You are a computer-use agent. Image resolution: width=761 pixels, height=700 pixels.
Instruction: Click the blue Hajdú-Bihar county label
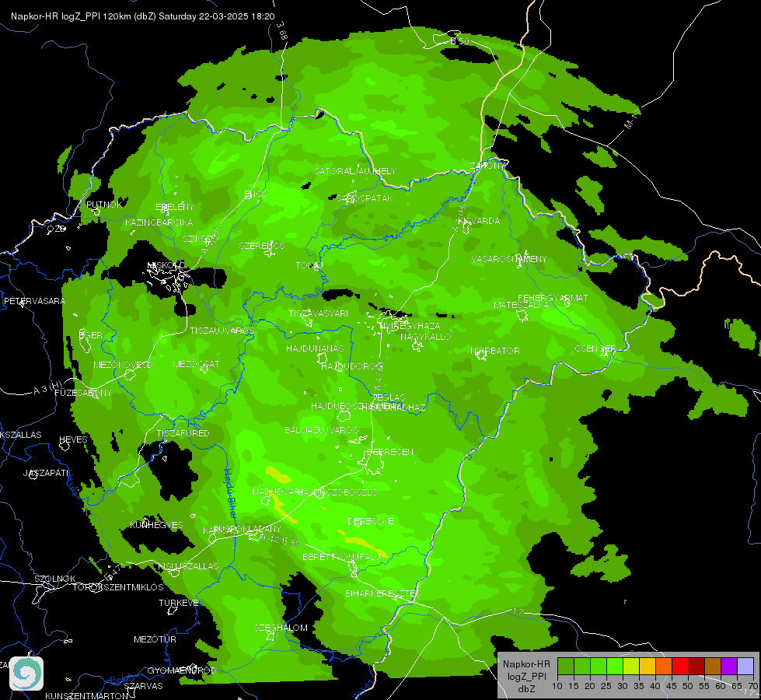(x=231, y=495)
